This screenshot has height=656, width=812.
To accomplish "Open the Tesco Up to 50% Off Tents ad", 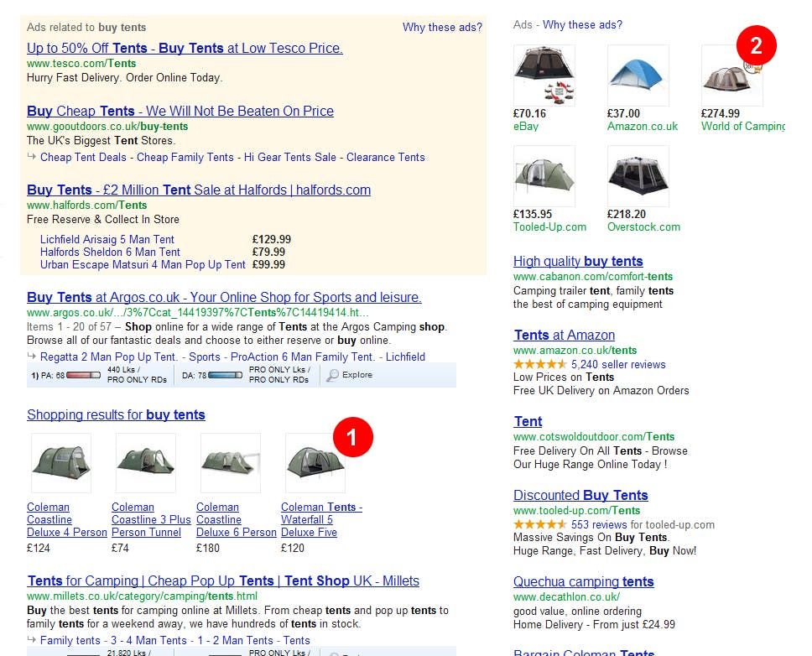I will 185,48.
